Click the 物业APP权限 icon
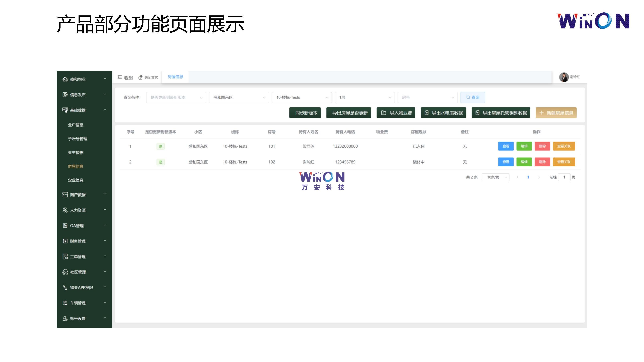This screenshot has height=362, width=644. [x=65, y=288]
